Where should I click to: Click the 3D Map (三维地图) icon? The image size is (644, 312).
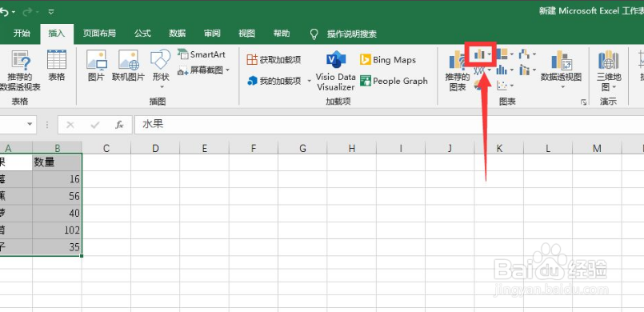(x=609, y=60)
